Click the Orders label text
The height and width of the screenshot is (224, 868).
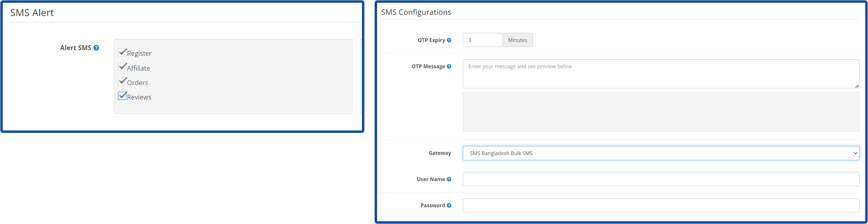137,83
